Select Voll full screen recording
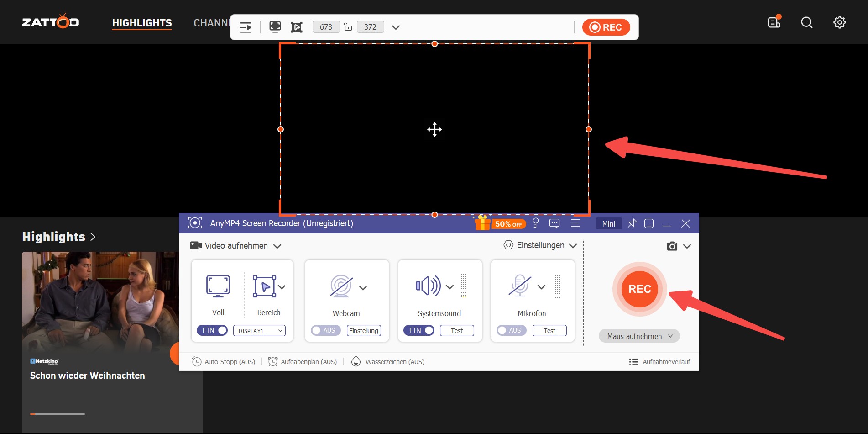This screenshot has width=868, height=434. [218, 295]
